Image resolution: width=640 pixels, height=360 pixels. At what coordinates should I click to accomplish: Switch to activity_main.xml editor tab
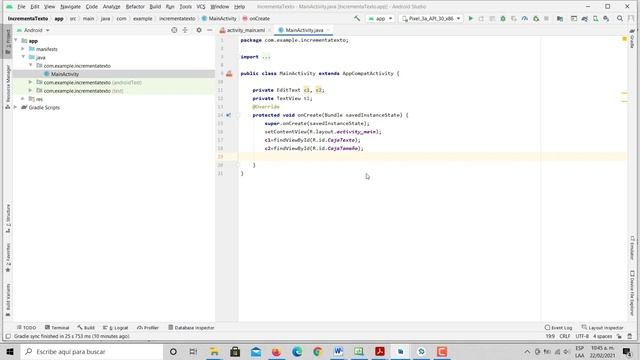click(245, 30)
